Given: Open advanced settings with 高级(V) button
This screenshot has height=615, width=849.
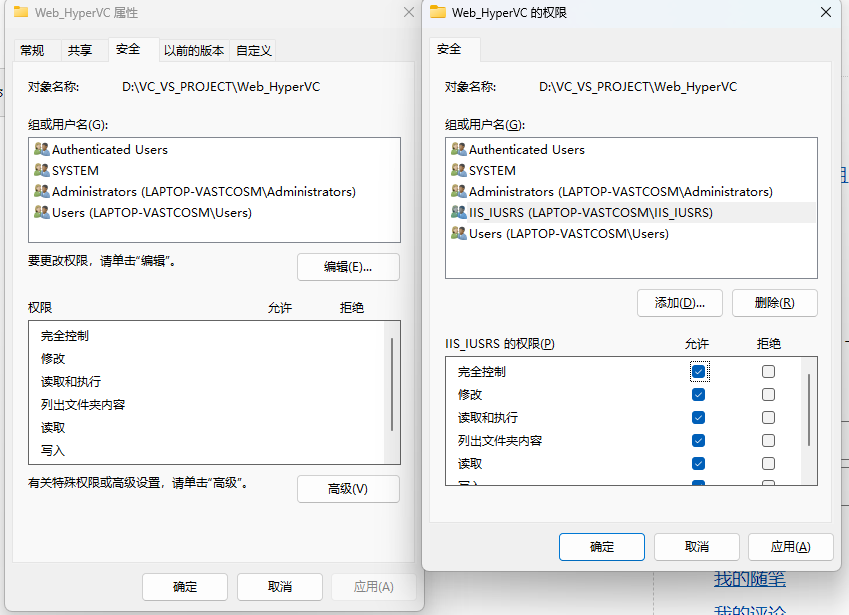Looking at the screenshot, I should click(x=348, y=489).
